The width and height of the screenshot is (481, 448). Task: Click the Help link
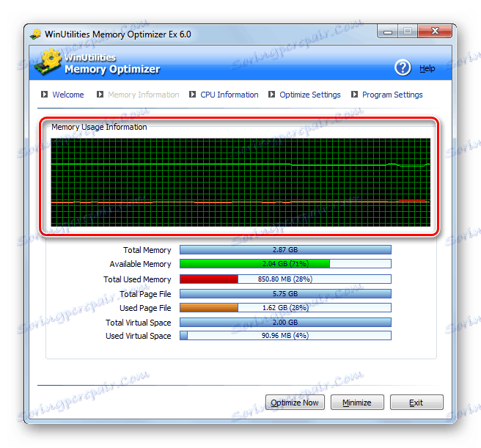tap(427, 68)
